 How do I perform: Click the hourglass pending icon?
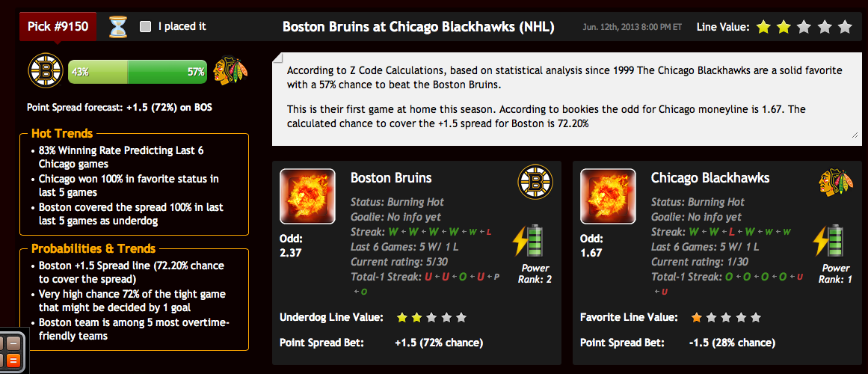[x=118, y=27]
